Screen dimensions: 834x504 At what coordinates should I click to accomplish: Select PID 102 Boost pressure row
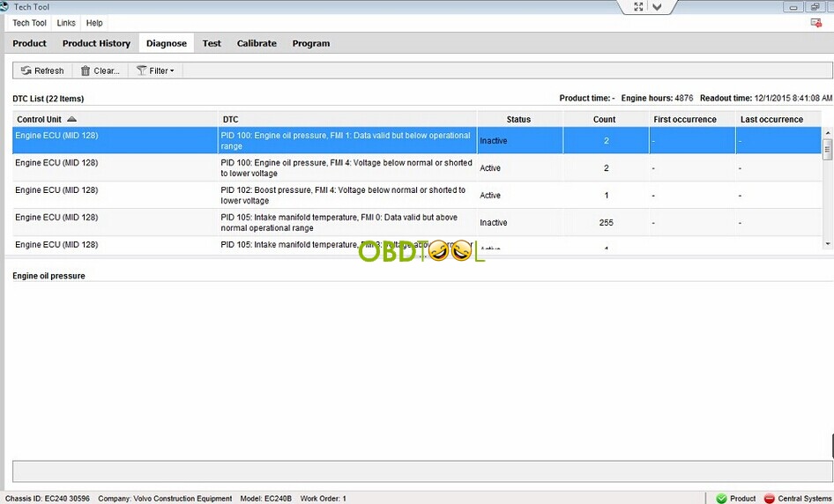(x=417, y=195)
